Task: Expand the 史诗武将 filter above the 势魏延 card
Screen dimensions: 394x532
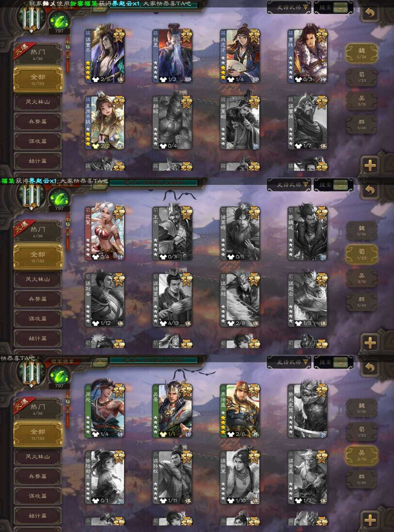Action: click(x=289, y=185)
